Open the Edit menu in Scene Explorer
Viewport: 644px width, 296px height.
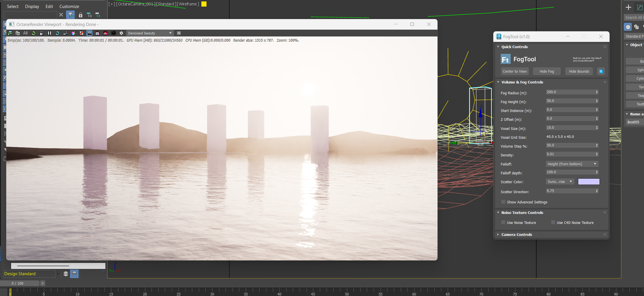point(49,6)
